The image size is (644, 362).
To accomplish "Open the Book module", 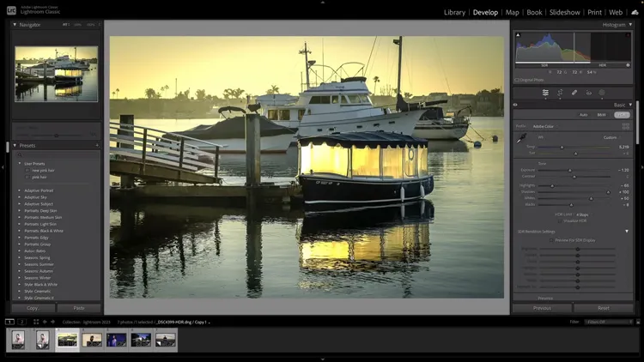I will (534, 12).
